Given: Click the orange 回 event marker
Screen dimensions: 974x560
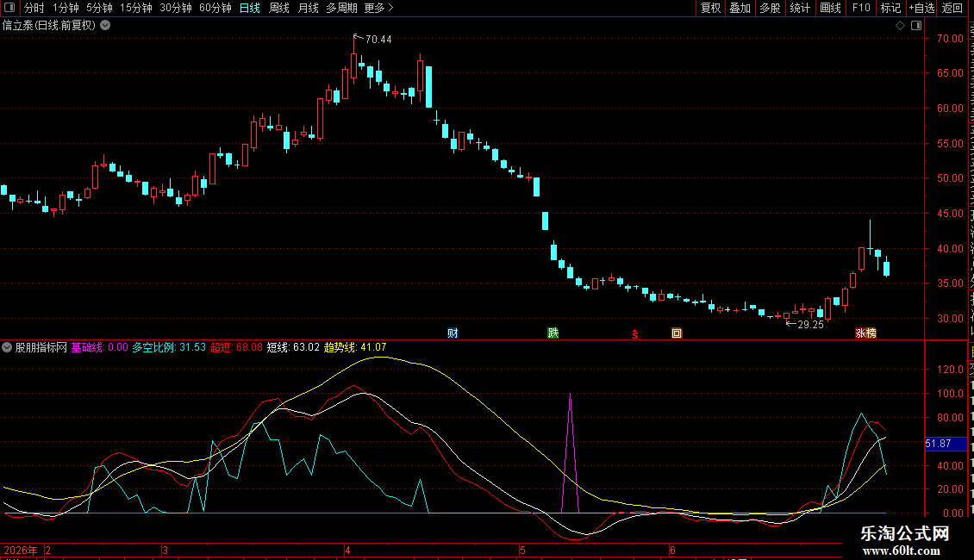Looking at the screenshot, I should (677, 333).
